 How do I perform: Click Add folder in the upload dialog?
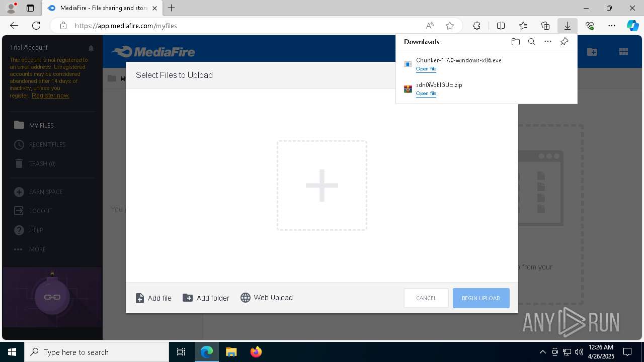206,298
